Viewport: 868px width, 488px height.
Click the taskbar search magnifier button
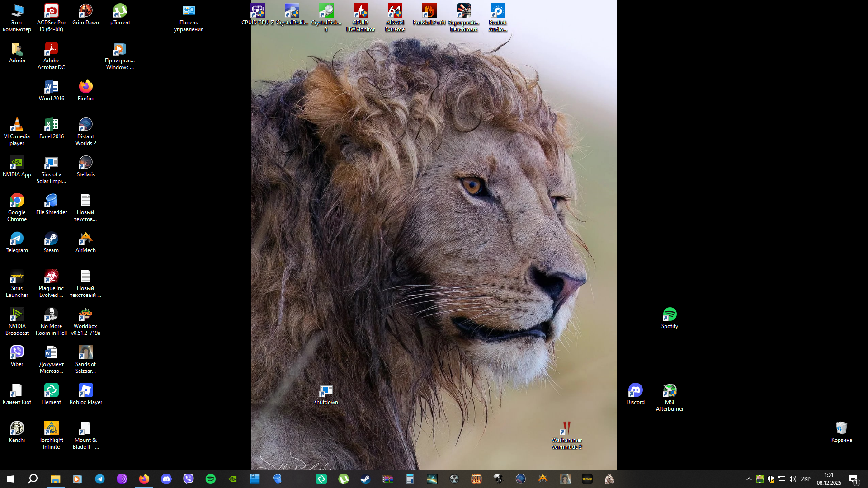(x=33, y=479)
